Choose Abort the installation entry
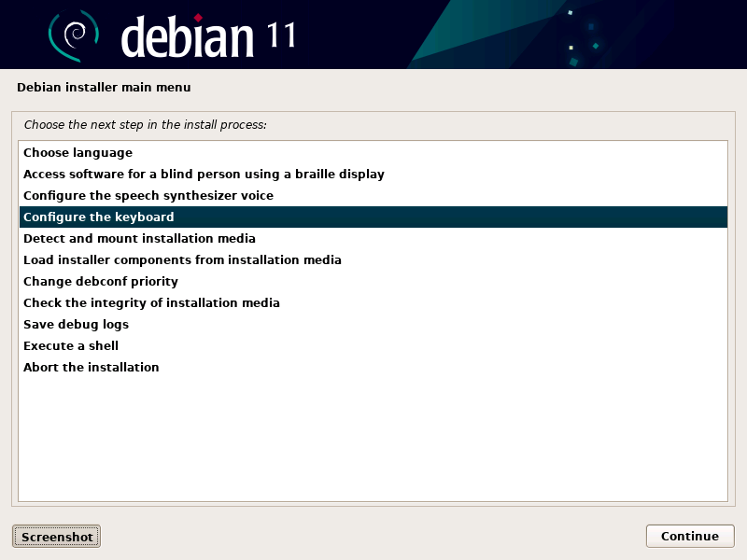This screenshot has width=747, height=560. pos(373,367)
